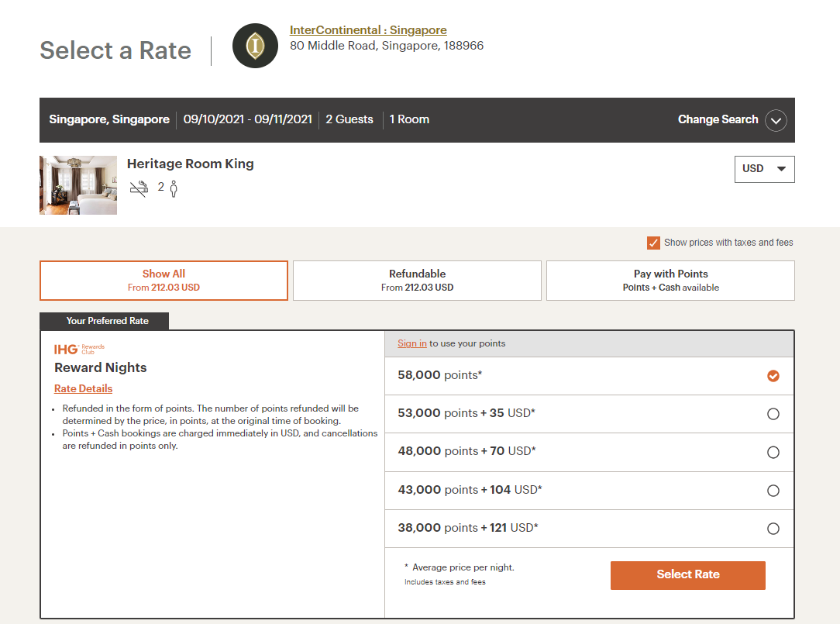The image size is (840, 624).
Task: Select the 48,000 points + 70 USD rate
Action: 773,452
